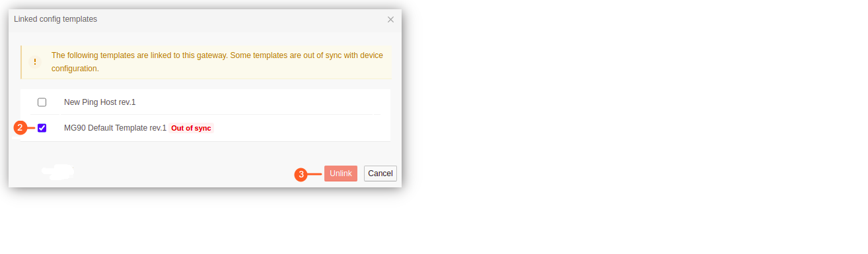The height and width of the screenshot is (254, 868).
Task: Cancel the unlink dialog
Action: click(x=380, y=174)
